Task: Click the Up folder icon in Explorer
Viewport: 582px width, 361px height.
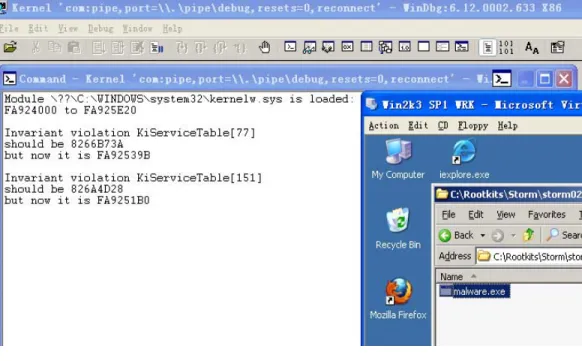Action: click(529, 235)
